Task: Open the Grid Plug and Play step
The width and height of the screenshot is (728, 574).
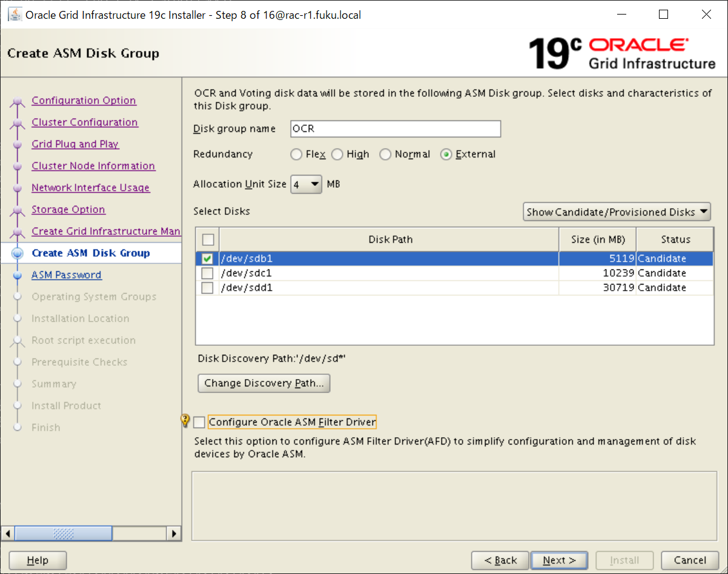Action: click(75, 144)
